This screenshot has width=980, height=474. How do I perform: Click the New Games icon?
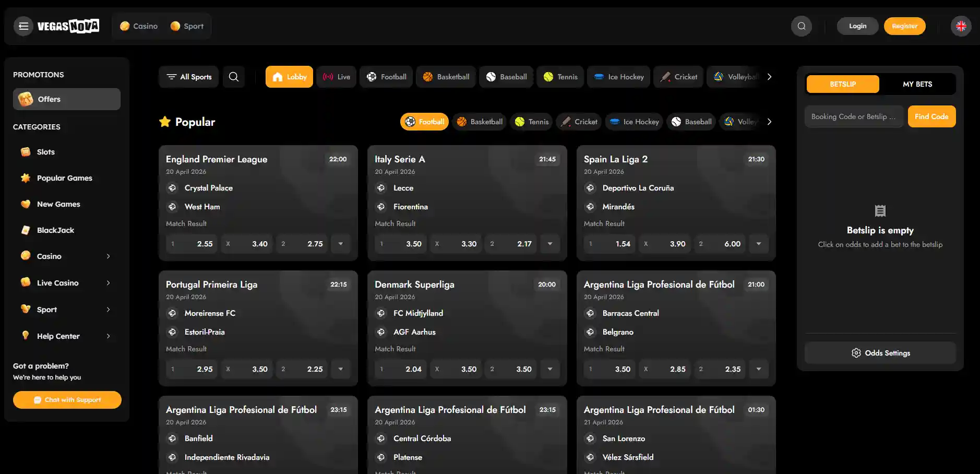click(26, 204)
